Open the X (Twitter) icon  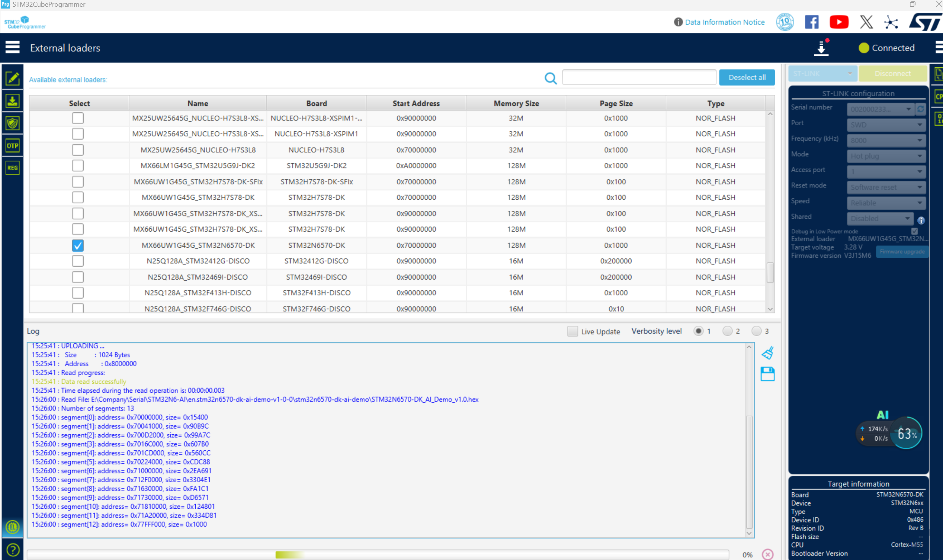(866, 22)
